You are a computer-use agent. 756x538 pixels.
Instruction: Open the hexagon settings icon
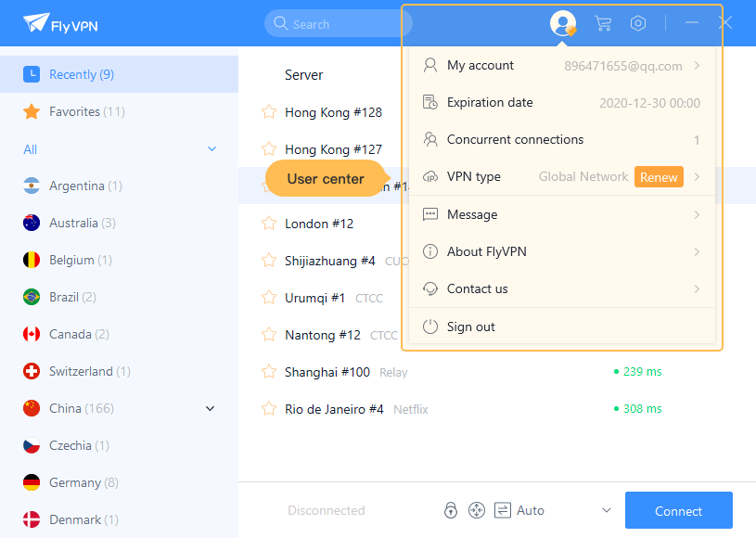tap(638, 23)
